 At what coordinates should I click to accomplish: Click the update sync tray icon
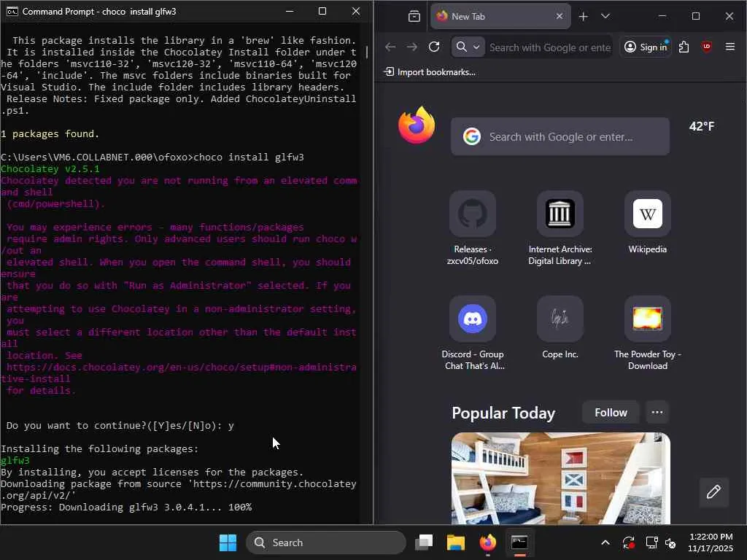coord(628,542)
